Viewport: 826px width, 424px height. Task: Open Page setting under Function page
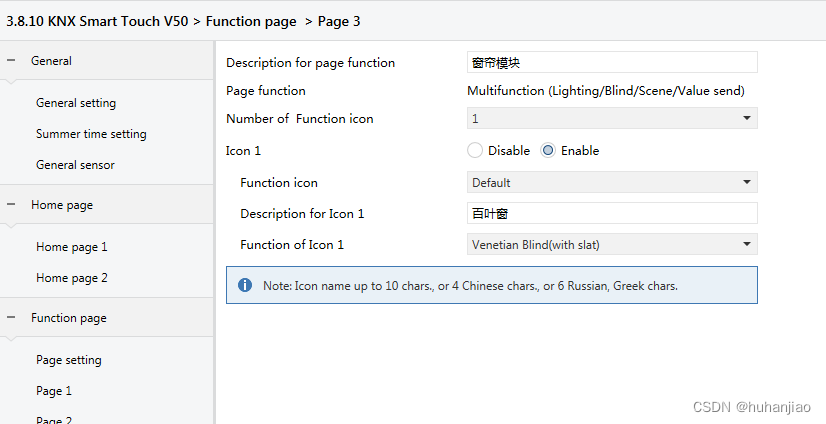click(68, 360)
